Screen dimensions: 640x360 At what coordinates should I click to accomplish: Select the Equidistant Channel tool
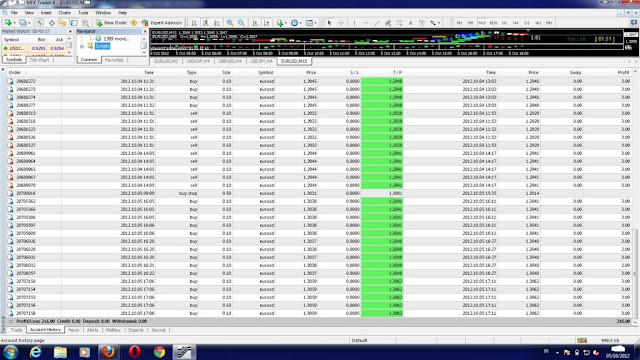(x=388, y=23)
